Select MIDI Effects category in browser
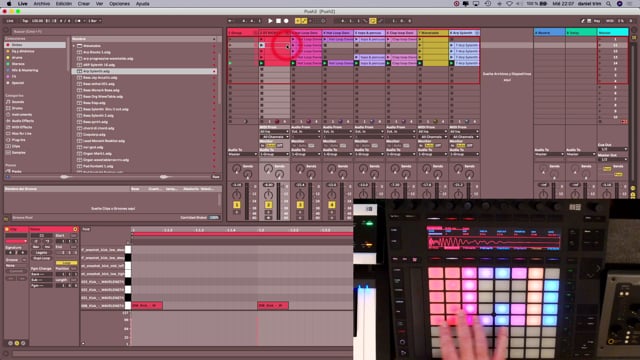Screen dimensions: 640x360 coord(22,127)
